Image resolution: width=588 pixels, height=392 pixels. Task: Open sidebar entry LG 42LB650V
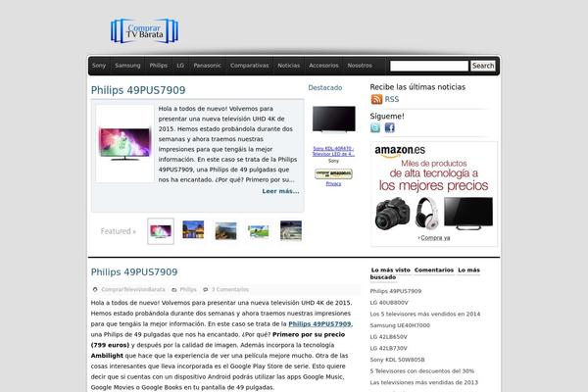point(388,337)
